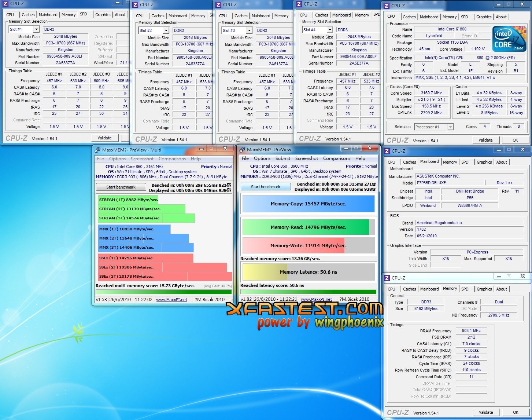Open Comparisons menu in single MaxxMEM PreView window

click(x=336, y=158)
